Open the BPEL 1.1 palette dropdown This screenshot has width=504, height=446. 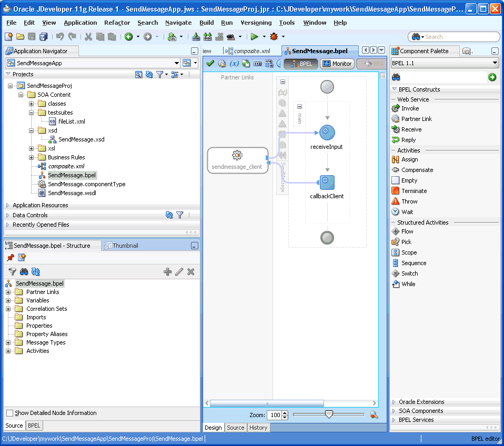(495, 63)
